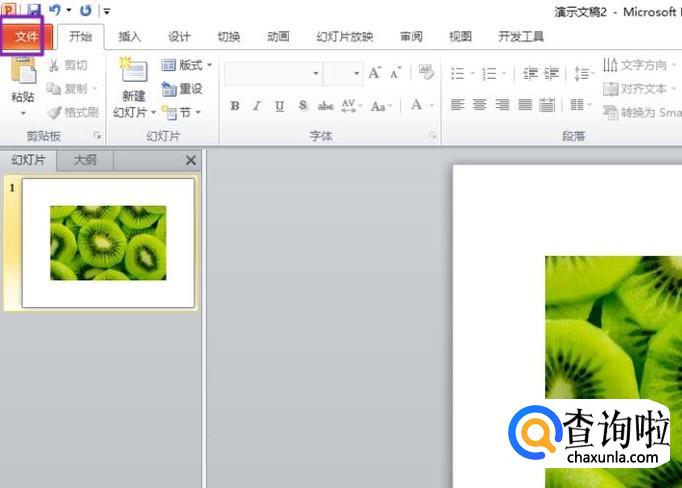682x488 pixels.
Task: Open the 开发工具 ribbon tab
Action: pyautogui.click(x=521, y=37)
